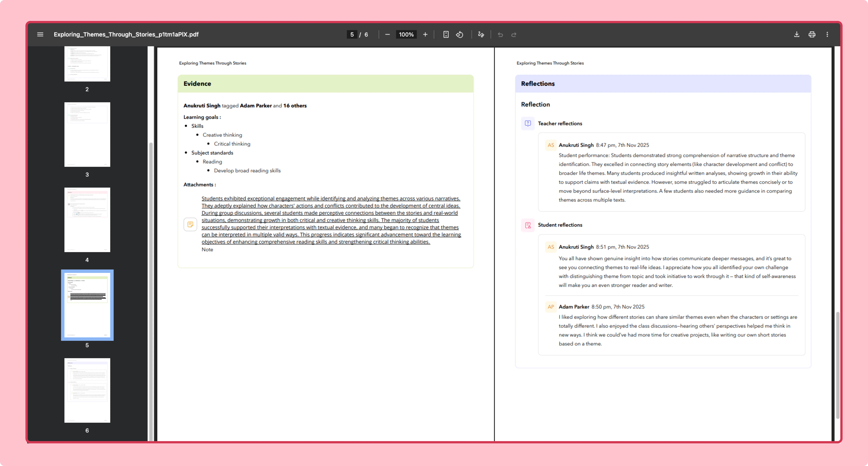The width and height of the screenshot is (868, 466).
Task: Open the draw annotation tool
Action: tap(481, 34)
